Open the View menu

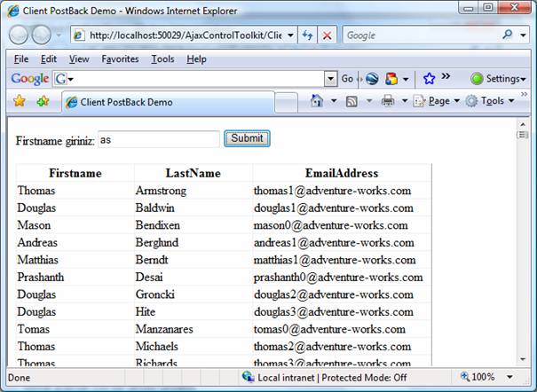tap(79, 59)
